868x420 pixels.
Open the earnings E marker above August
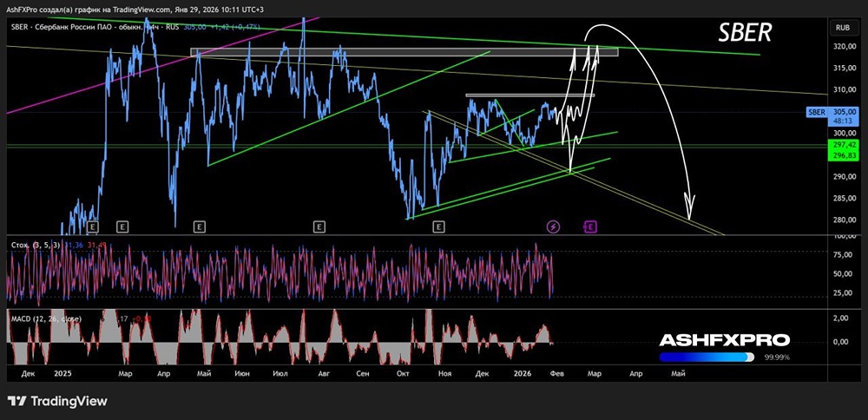click(x=319, y=226)
